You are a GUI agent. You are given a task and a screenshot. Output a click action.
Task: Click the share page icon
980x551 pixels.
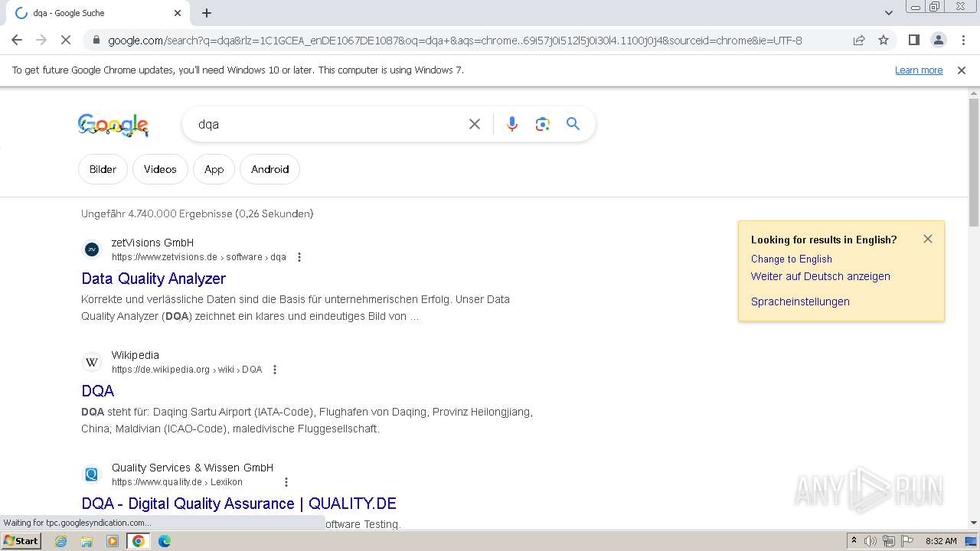click(x=859, y=41)
